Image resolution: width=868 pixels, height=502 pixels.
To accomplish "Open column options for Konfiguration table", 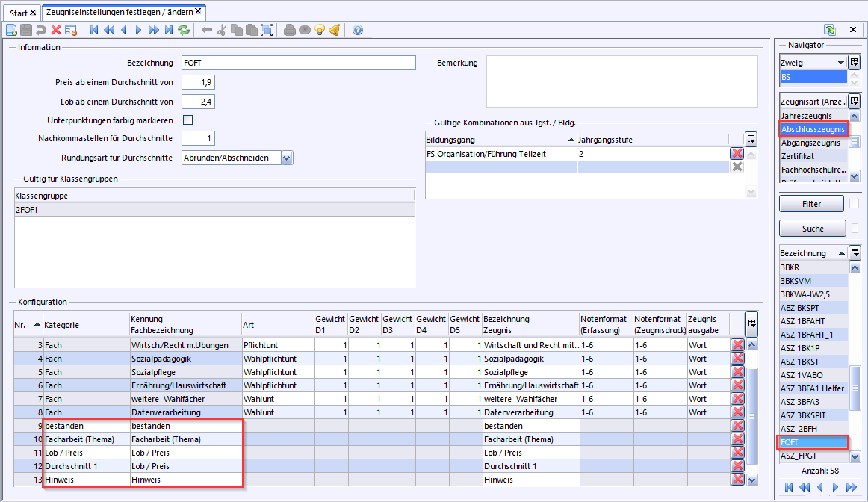I will pyautogui.click(x=751, y=323).
